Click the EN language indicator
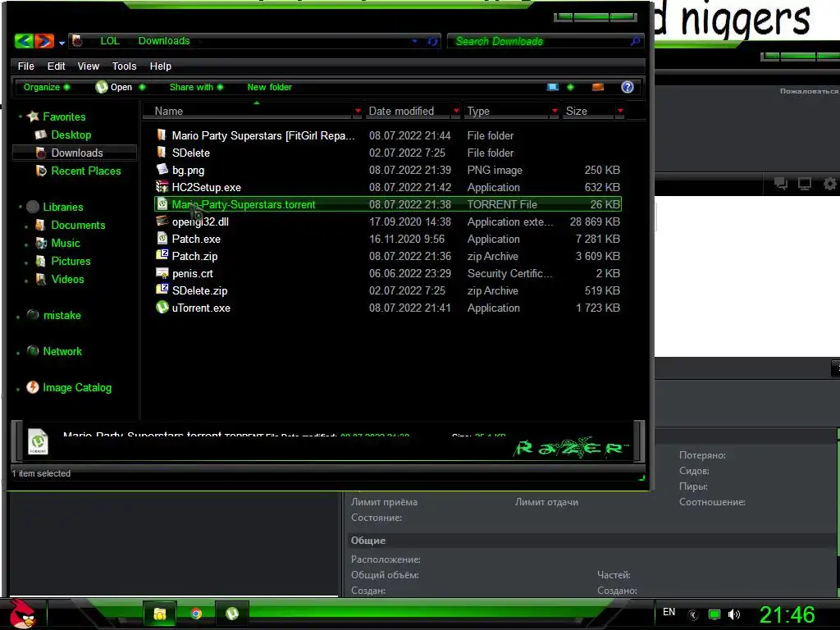Viewport: 840px width, 630px height. coord(669,612)
